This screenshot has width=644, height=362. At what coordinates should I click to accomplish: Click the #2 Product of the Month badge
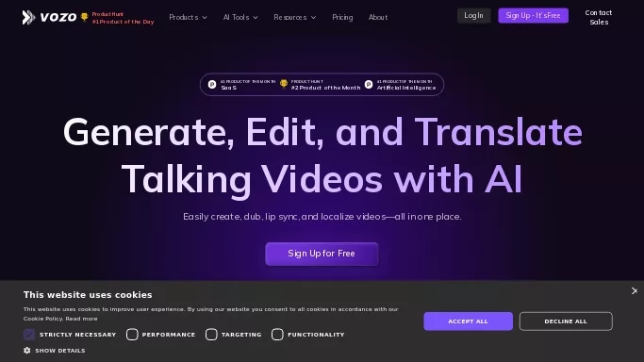(x=321, y=85)
